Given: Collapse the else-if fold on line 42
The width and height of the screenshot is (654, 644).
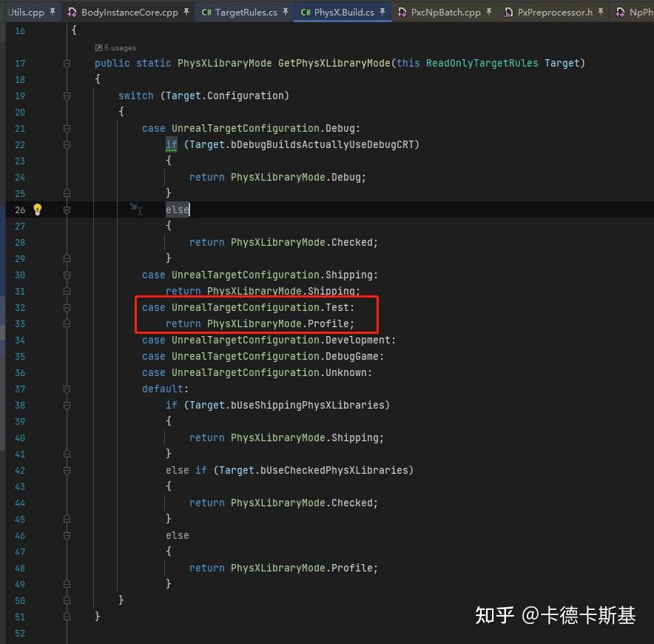Looking at the screenshot, I should (x=67, y=470).
